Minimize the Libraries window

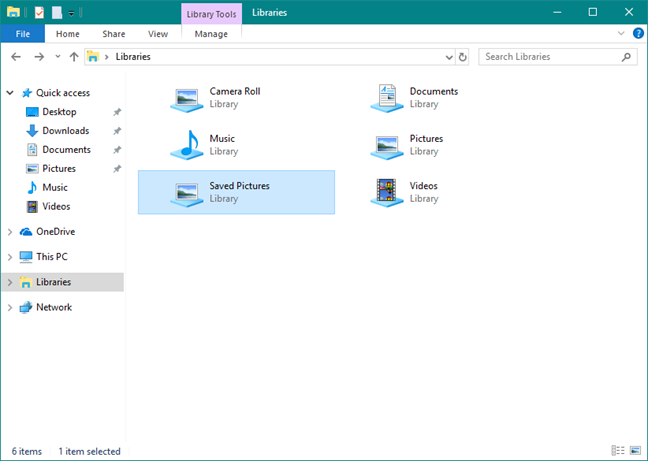point(557,12)
